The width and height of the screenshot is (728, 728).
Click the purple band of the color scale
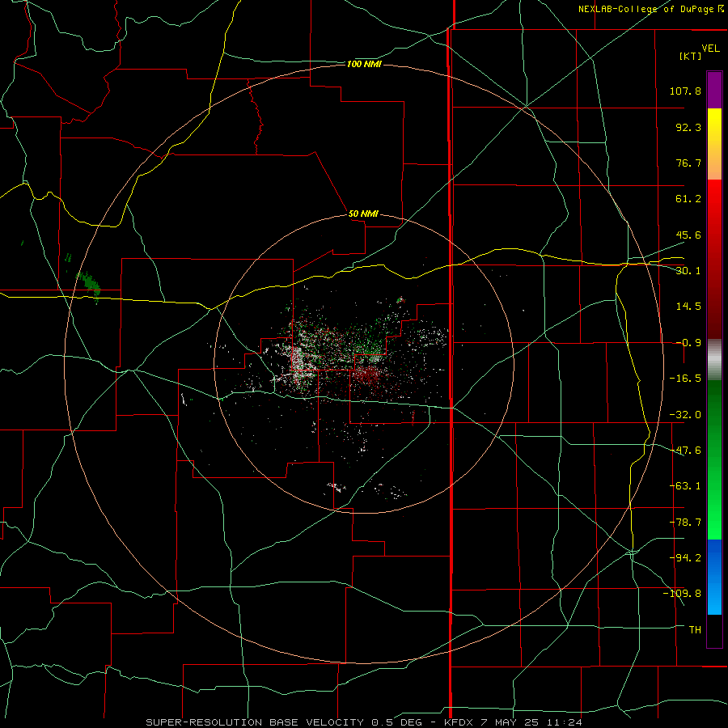pos(714,90)
